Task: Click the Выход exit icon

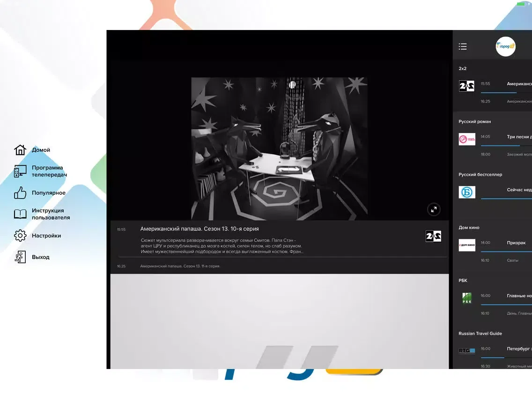Action: click(x=20, y=257)
